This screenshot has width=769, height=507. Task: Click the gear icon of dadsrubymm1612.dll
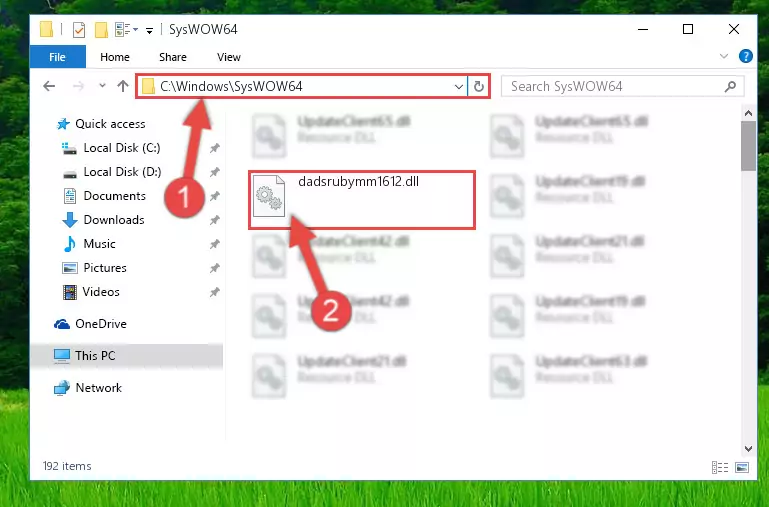(269, 196)
